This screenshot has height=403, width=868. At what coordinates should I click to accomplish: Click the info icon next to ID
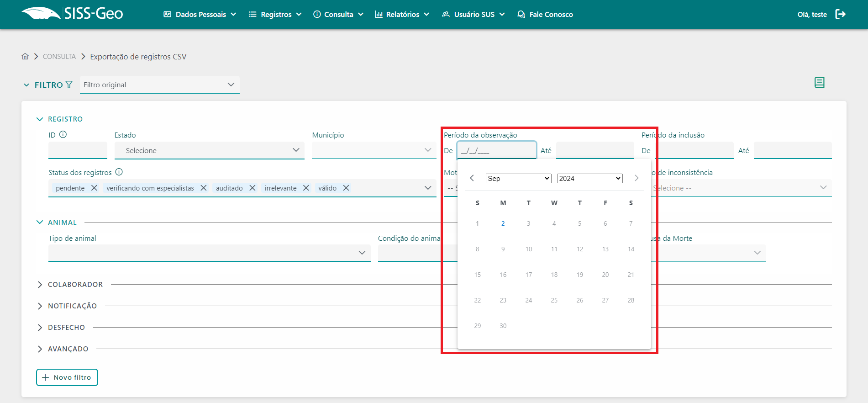[x=63, y=134]
